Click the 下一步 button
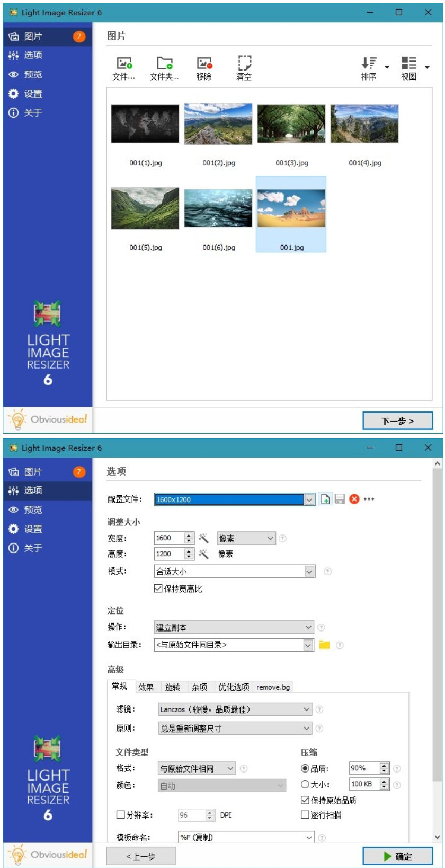The width and height of the screenshot is (445, 868). (397, 421)
